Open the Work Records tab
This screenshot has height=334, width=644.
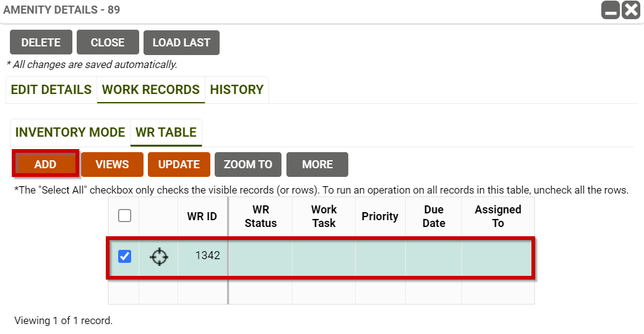point(151,90)
